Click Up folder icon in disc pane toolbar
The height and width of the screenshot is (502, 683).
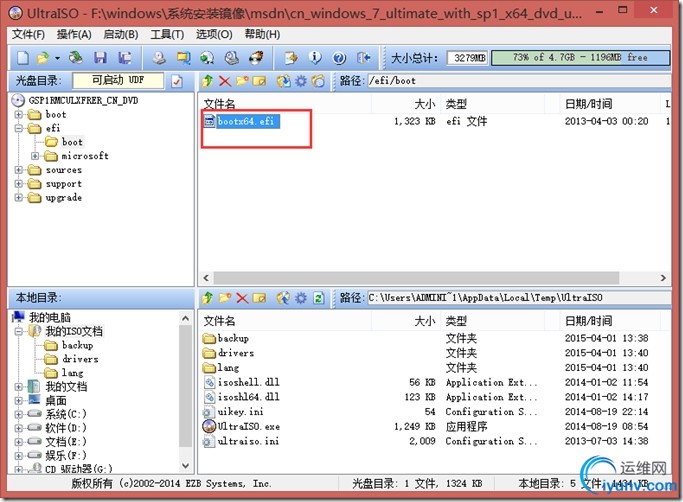tap(207, 81)
